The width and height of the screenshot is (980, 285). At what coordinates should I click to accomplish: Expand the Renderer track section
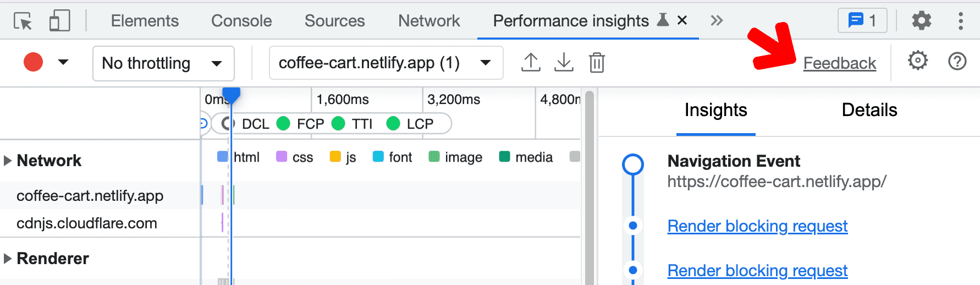pos(8,259)
